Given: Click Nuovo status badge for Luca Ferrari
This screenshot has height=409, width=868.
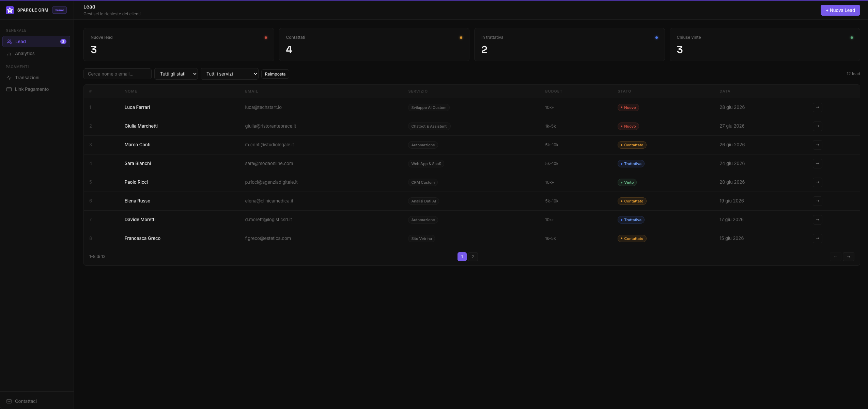Looking at the screenshot, I should click(628, 108).
